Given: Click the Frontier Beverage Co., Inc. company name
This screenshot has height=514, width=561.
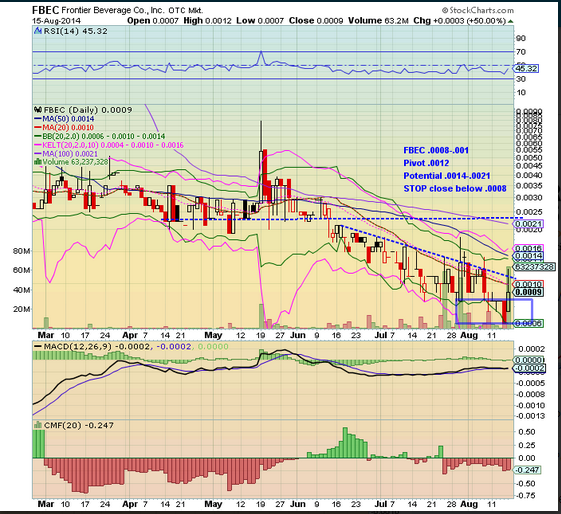Looking at the screenshot, I should click(112, 10).
